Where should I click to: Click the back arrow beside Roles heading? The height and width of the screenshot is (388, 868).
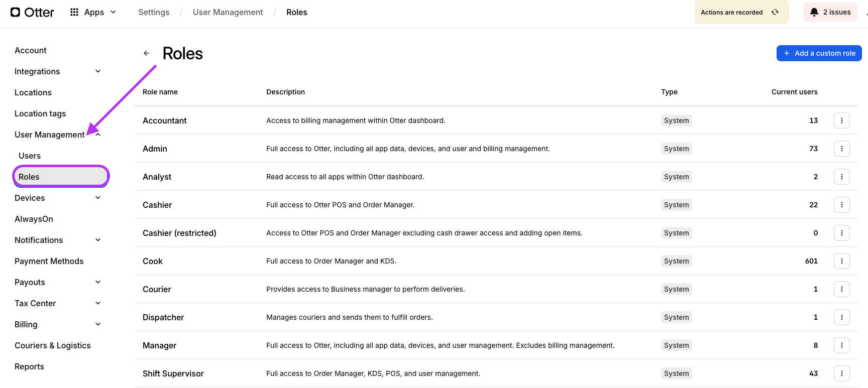click(146, 53)
